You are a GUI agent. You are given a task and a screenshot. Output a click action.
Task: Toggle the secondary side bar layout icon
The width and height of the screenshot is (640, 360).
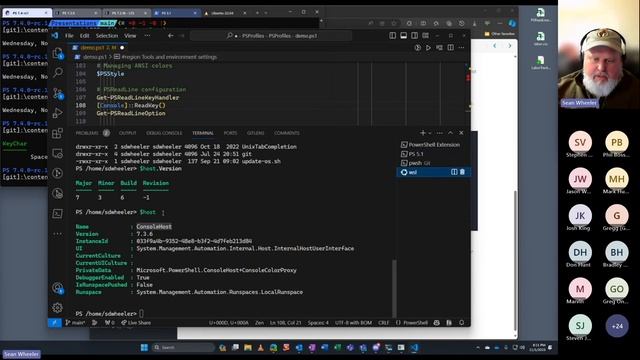[415, 36]
